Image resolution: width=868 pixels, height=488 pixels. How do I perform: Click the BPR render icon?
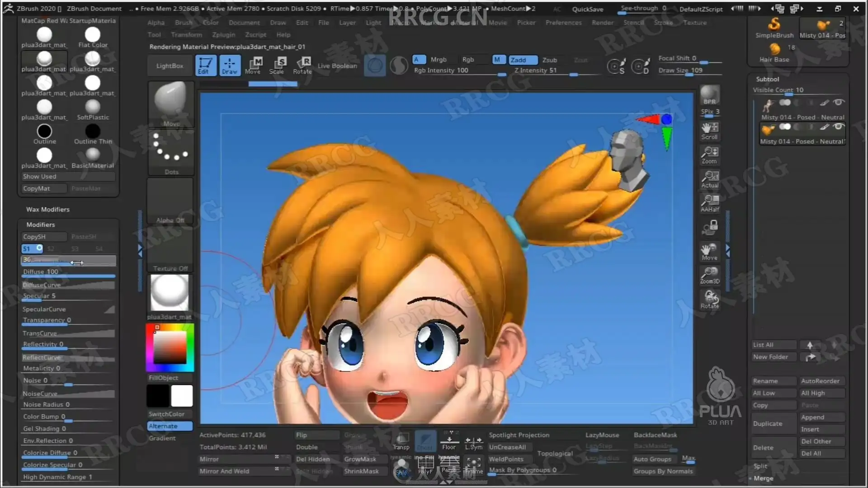click(710, 95)
